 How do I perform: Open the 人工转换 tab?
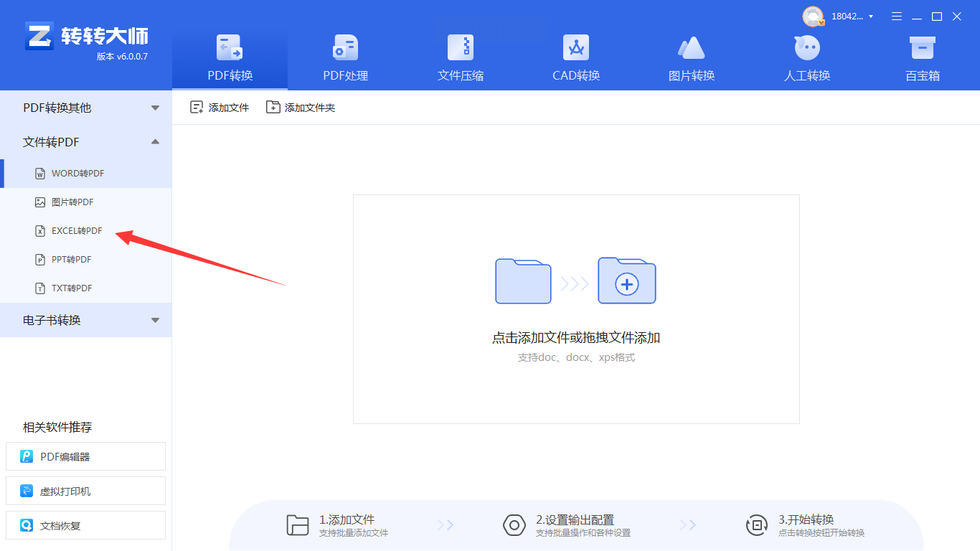pos(807,59)
